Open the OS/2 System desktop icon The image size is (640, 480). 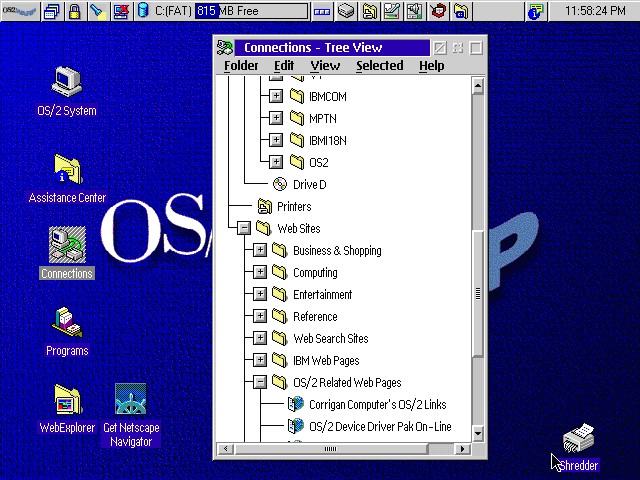[x=67, y=82]
